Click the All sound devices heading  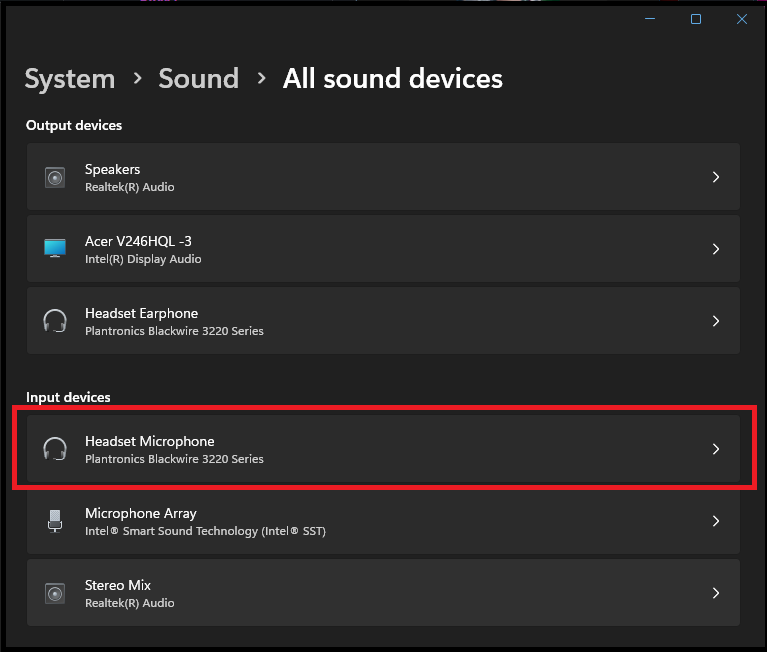click(x=392, y=78)
